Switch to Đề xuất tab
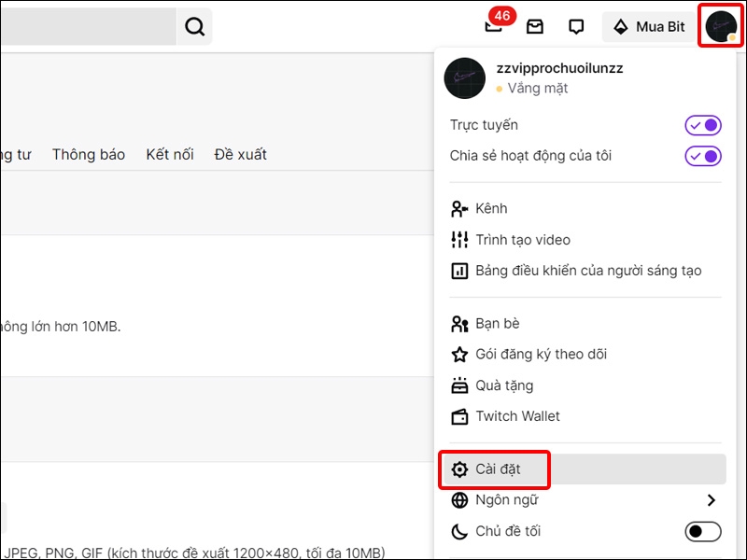 (x=240, y=154)
